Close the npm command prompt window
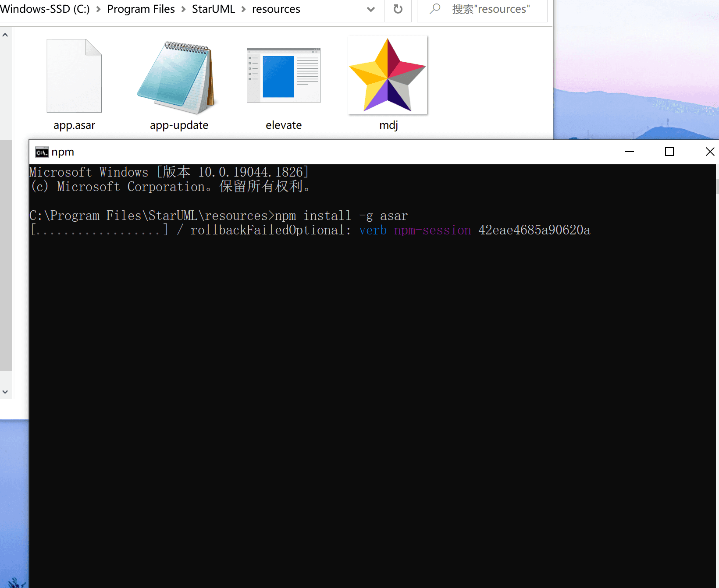Viewport: 719px width, 588px height. 709,152
